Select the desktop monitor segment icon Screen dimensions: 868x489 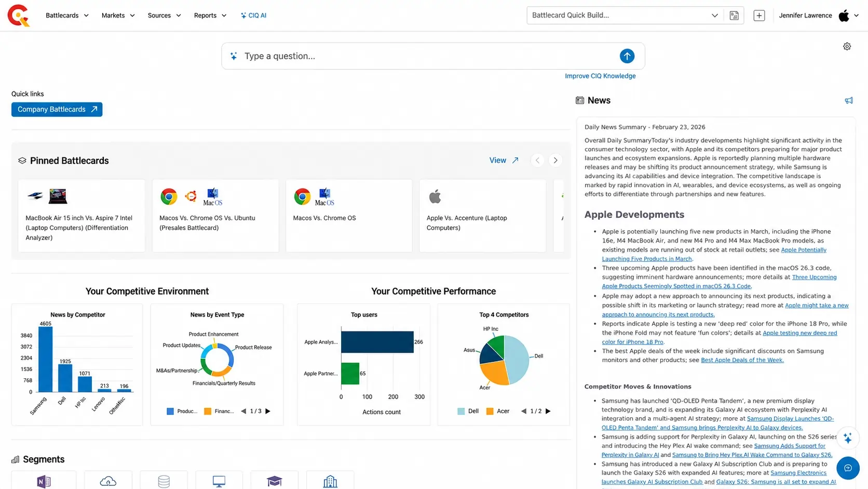pos(219,482)
